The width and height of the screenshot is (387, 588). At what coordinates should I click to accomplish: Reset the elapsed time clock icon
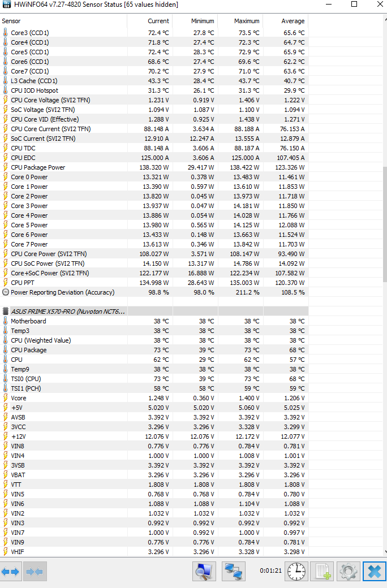[296, 572]
